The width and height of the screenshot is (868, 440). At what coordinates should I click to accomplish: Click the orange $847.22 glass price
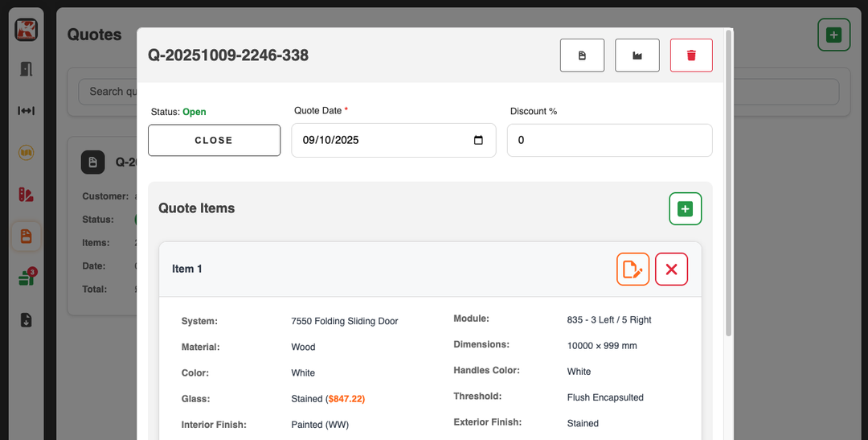346,399
